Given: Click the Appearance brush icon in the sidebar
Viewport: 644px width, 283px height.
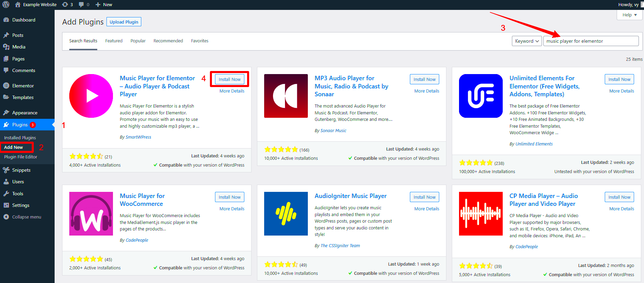Looking at the screenshot, I should tap(6, 113).
